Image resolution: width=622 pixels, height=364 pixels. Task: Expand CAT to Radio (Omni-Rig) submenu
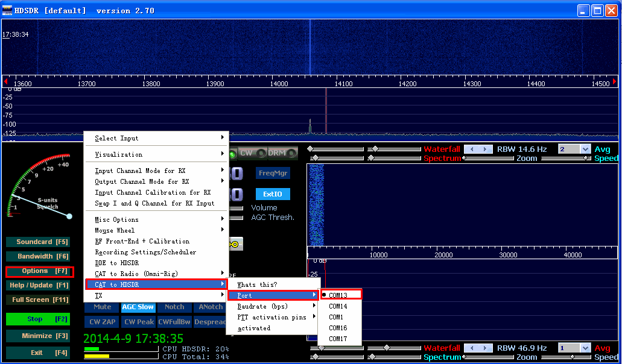[x=156, y=274]
